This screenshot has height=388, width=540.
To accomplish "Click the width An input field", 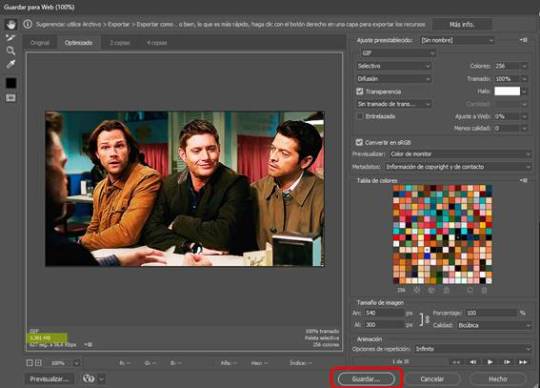I will point(384,313).
